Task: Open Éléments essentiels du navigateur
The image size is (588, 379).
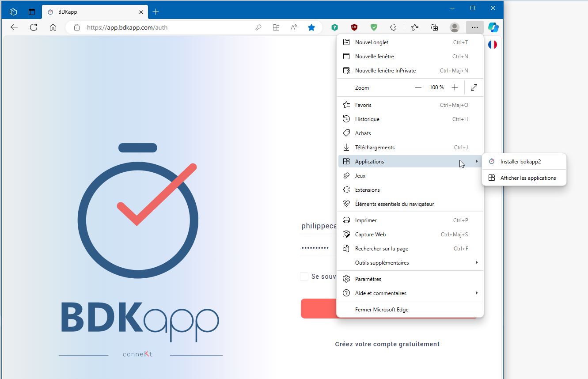Action: (x=410, y=204)
